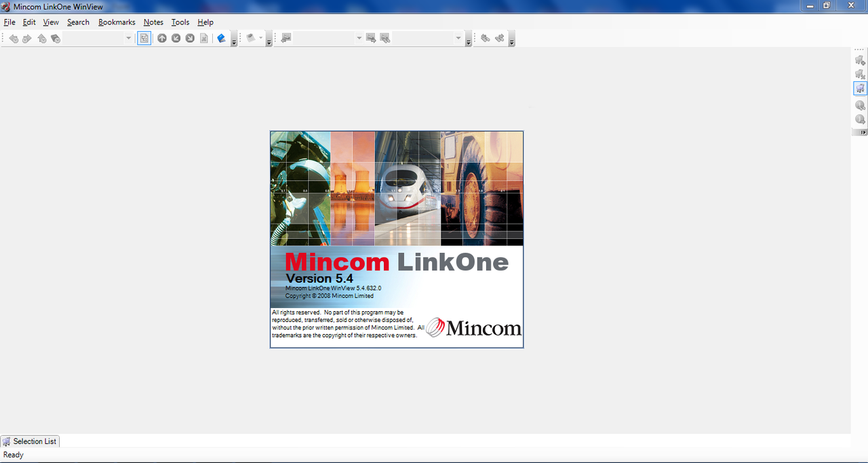Open the File menu
The height and width of the screenshot is (463, 868).
pos(9,22)
